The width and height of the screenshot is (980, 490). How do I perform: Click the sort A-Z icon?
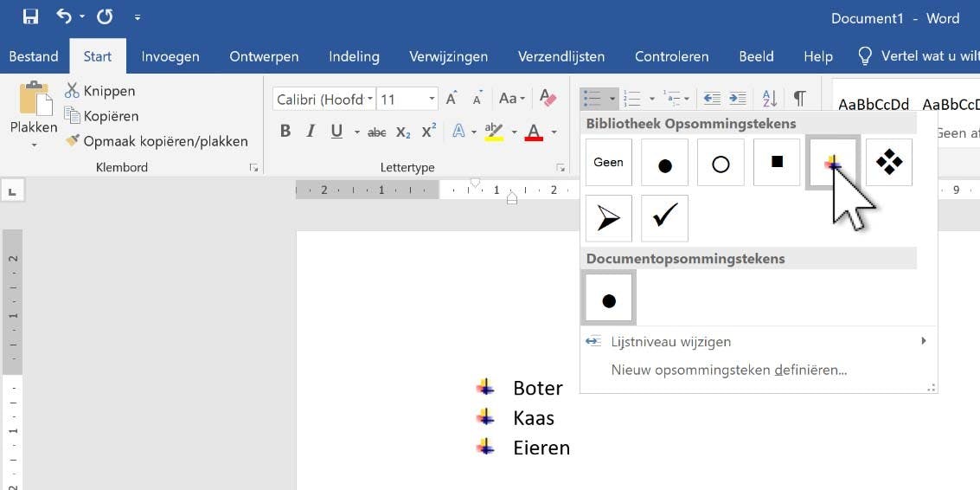(771, 99)
